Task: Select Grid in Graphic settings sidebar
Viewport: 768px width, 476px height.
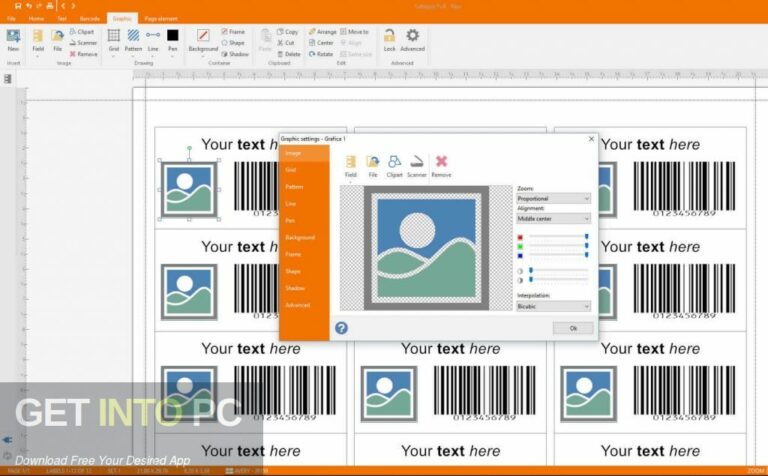Action: tap(304, 170)
